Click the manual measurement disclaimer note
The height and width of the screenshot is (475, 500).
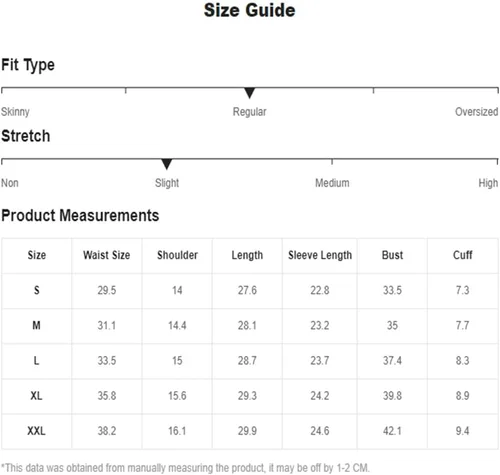pyautogui.click(x=185, y=468)
